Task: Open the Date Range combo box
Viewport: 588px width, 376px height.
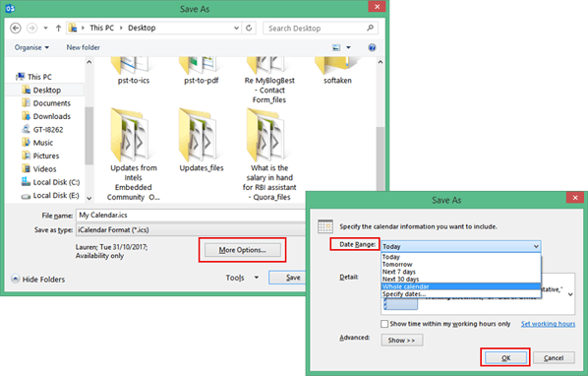Action: [x=461, y=246]
